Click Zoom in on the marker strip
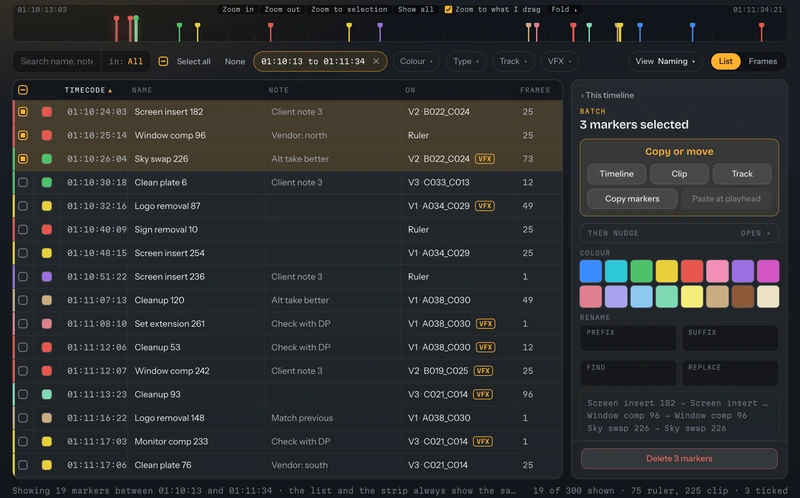This screenshot has height=498, width=800. 238,9
